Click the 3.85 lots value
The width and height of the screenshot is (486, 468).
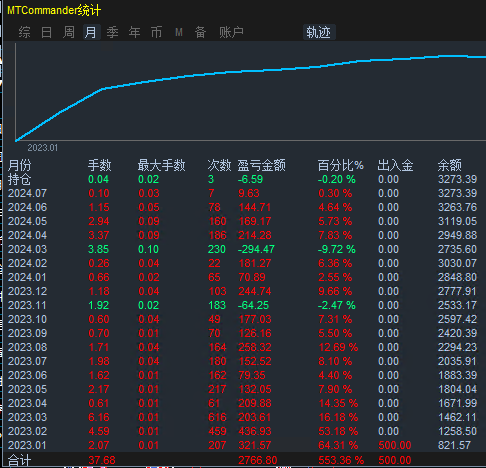99,249
